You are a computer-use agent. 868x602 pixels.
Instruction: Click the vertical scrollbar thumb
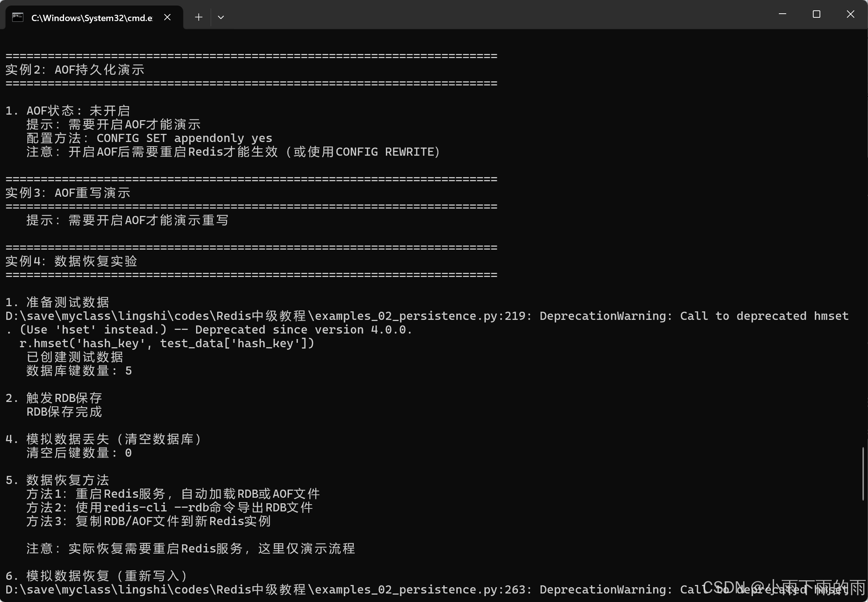point(863,473)
